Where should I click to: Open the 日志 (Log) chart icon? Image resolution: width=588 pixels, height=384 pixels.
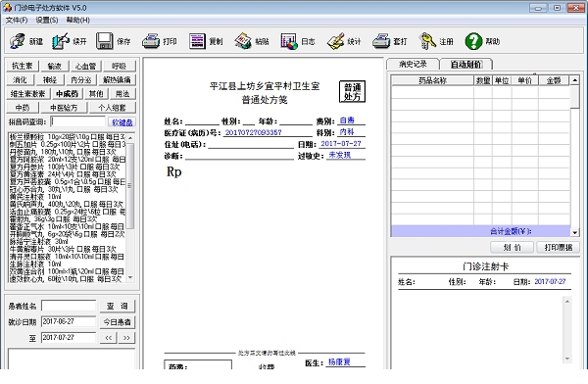289,41
